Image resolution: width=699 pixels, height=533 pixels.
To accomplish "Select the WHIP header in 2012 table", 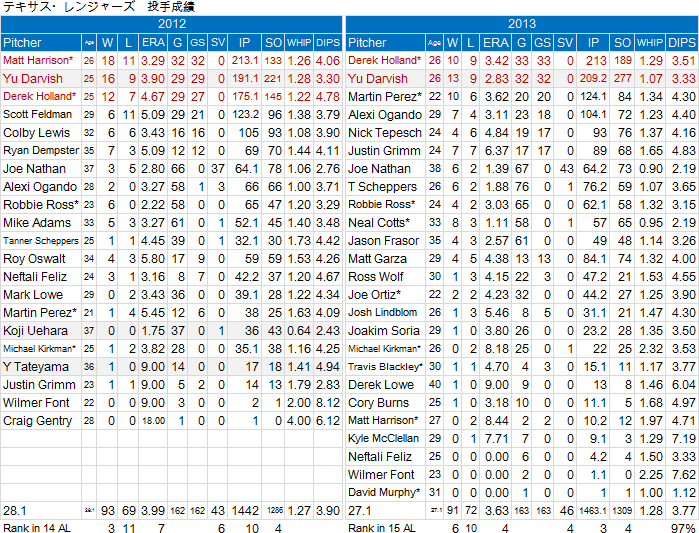I will coord(299,43).
